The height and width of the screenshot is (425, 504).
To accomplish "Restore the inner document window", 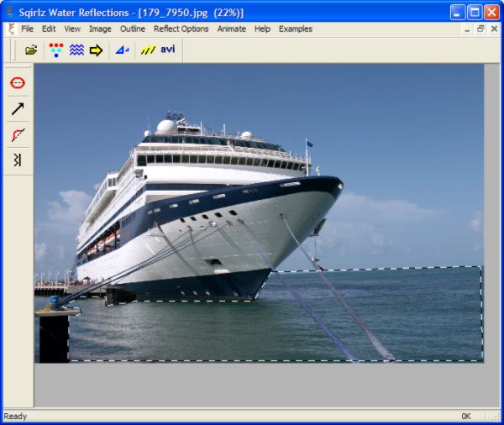I will pyautogui.click(x=480, y=29).
